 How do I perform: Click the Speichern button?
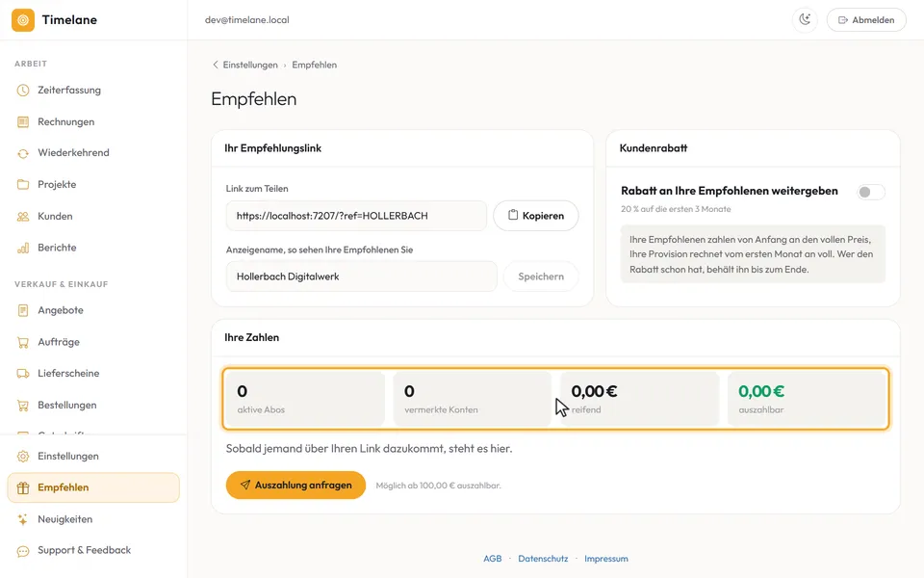[x=541, y=276]
